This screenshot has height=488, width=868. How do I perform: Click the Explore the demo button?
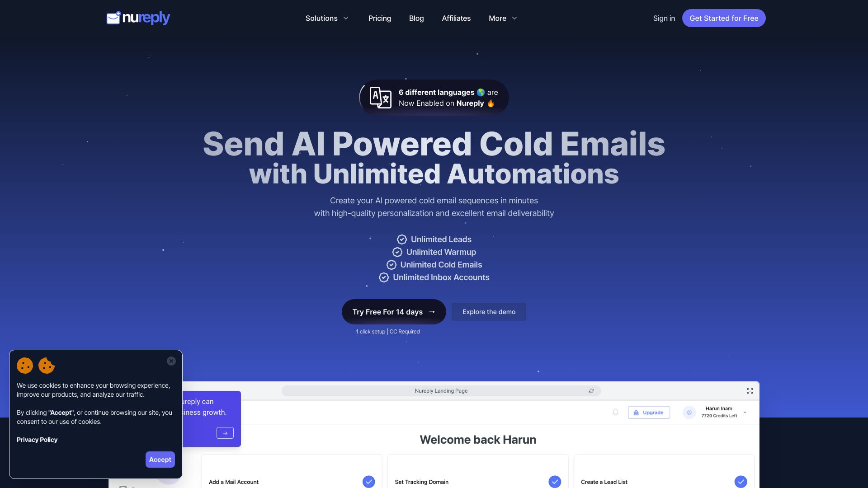click(489, 312)
